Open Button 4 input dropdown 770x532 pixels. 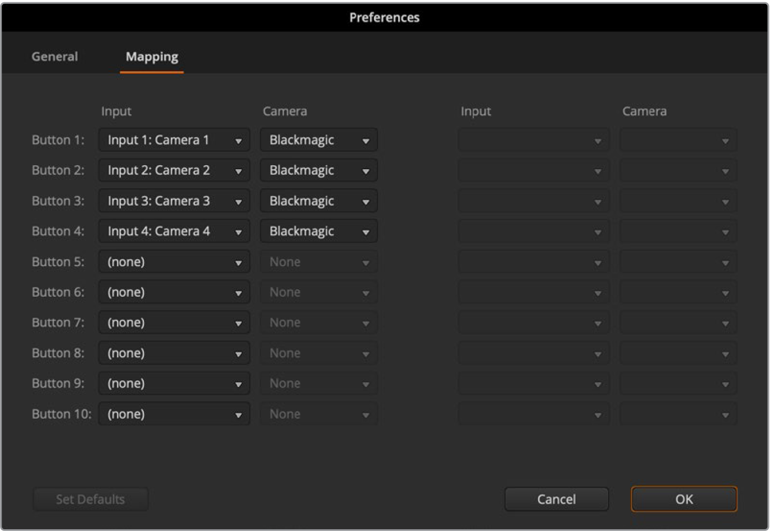tap(174, 231)
